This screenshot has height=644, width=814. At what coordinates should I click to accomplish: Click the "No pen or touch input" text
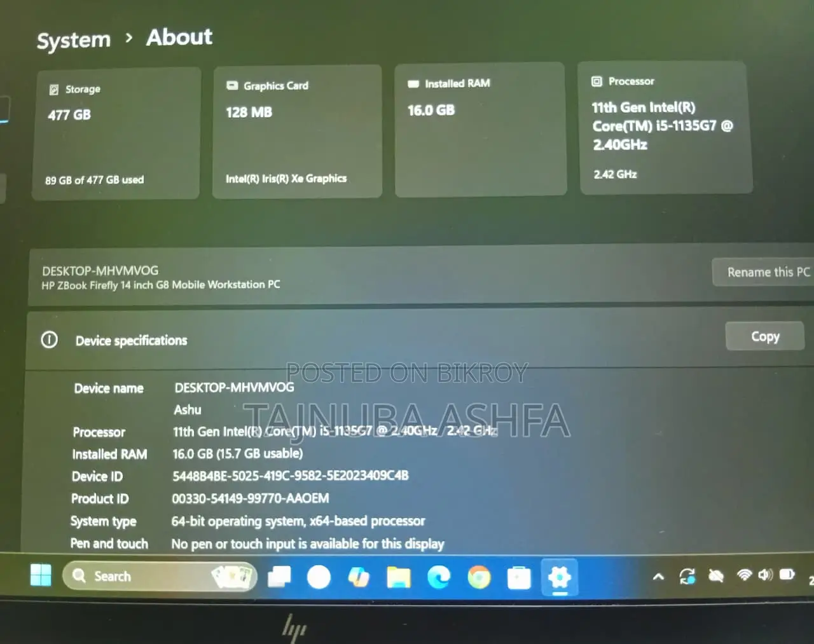[308, 544]
